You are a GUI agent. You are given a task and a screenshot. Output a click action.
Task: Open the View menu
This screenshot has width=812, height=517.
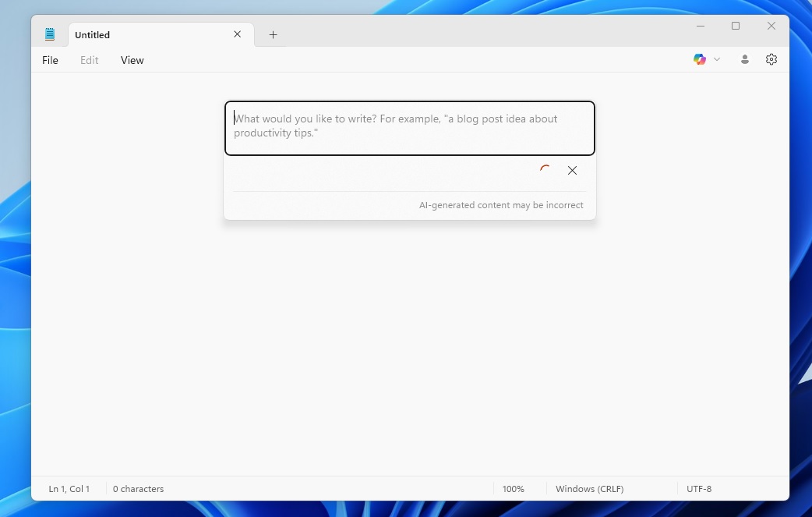[x=132, y=60]
